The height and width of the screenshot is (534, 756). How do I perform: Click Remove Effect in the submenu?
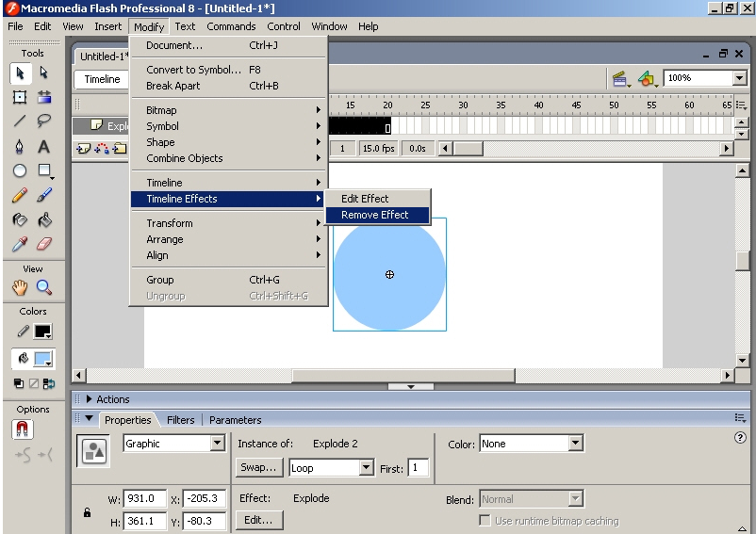[375, 215]
